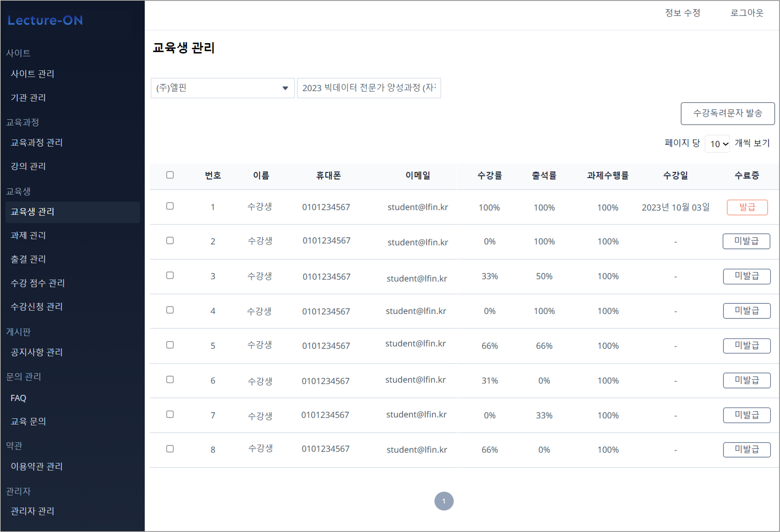Click the date 2023년 10월 03일
The width and height of the screenshot is (780, 532).
[x=675, y=207]
